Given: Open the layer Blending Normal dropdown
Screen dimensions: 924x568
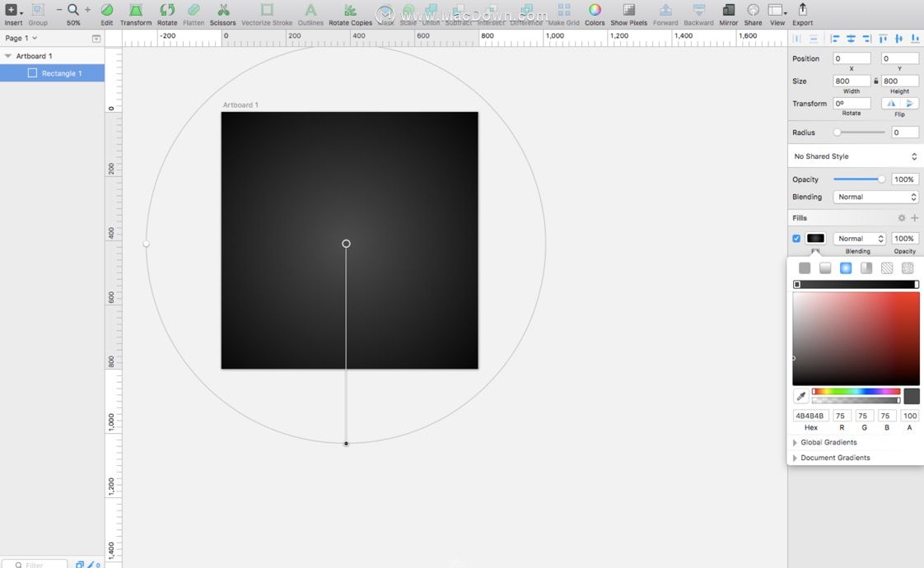Looking at the screenshot, I should point(875,197).
